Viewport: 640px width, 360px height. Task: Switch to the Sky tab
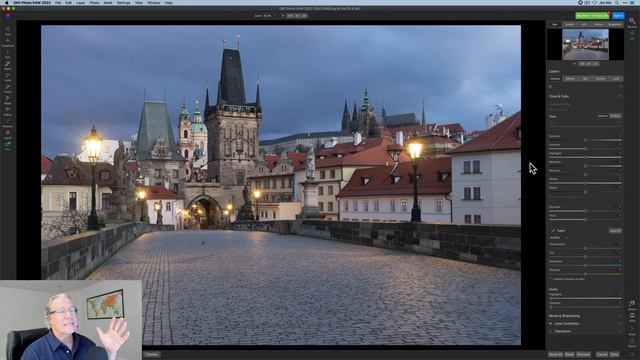click(x=585, y=78)
